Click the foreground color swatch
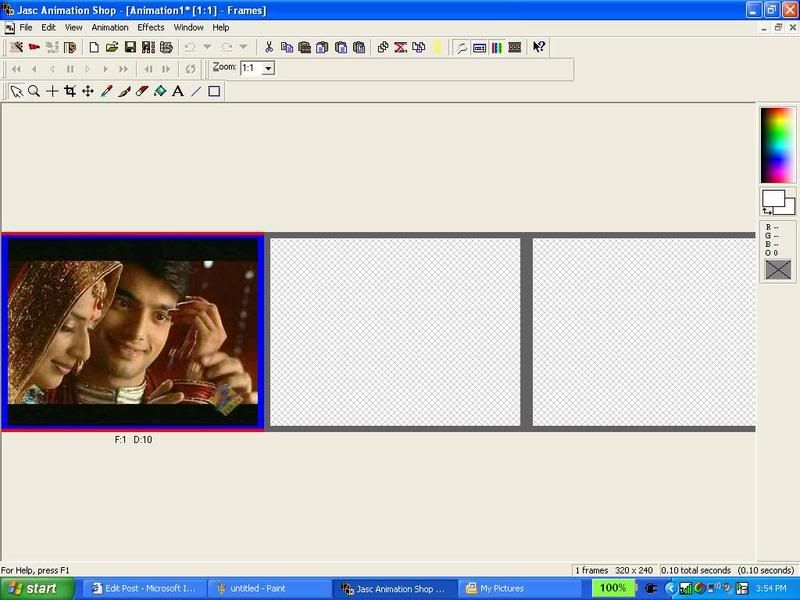The width and height of the screenshot is (800, 600). [x=773, y=198]
